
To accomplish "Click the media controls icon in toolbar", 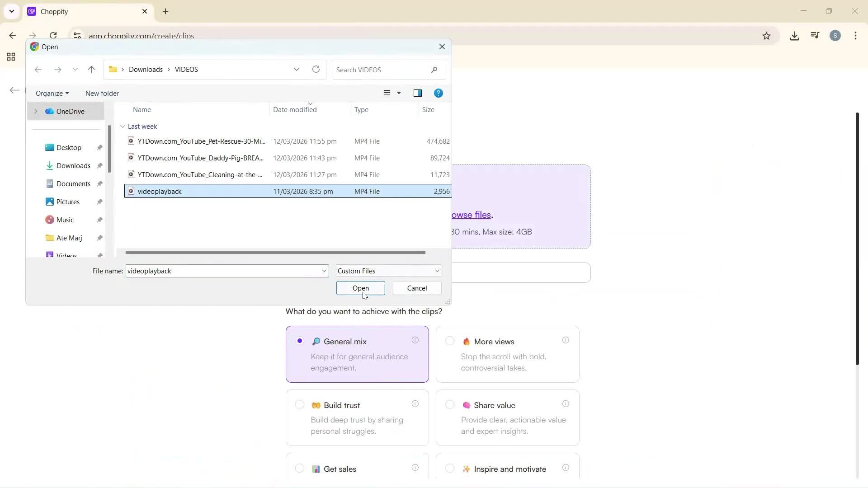I will pos(814,35).
